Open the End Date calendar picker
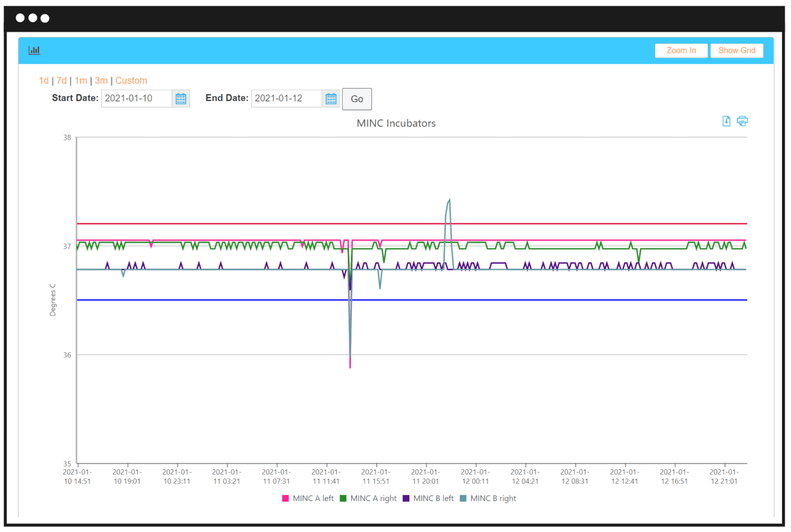Image resolution: width=791 pixels, height=532 pixels. 331,98
